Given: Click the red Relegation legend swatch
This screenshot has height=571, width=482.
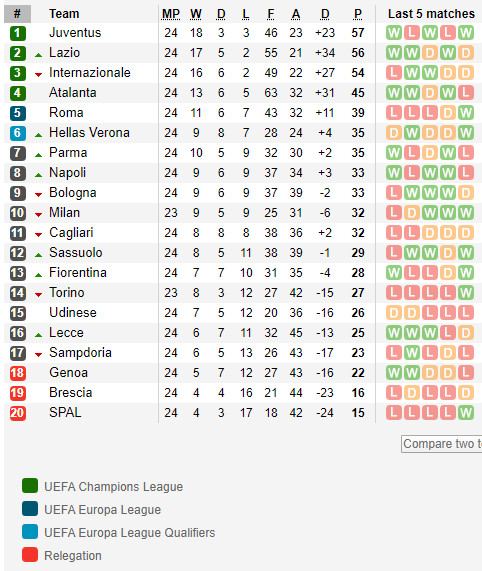Looking at the screenshot, I should 30,555.
